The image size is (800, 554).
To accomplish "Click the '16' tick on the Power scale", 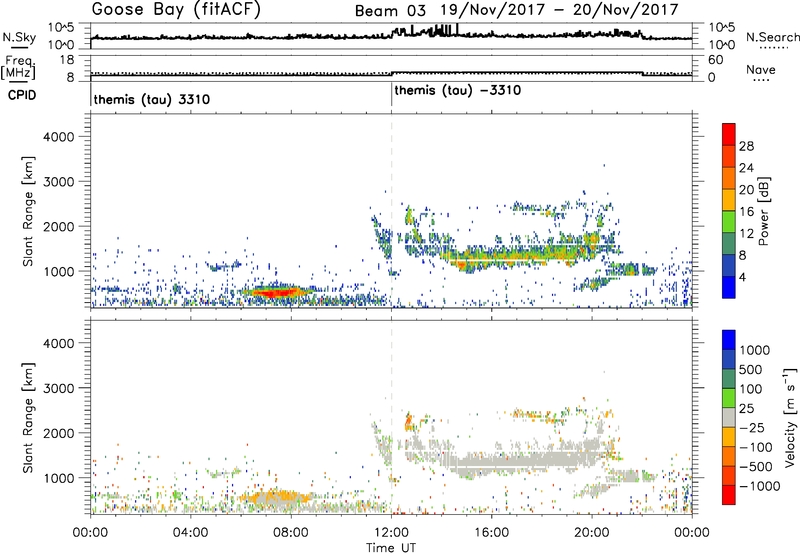I will pos(746,212).
